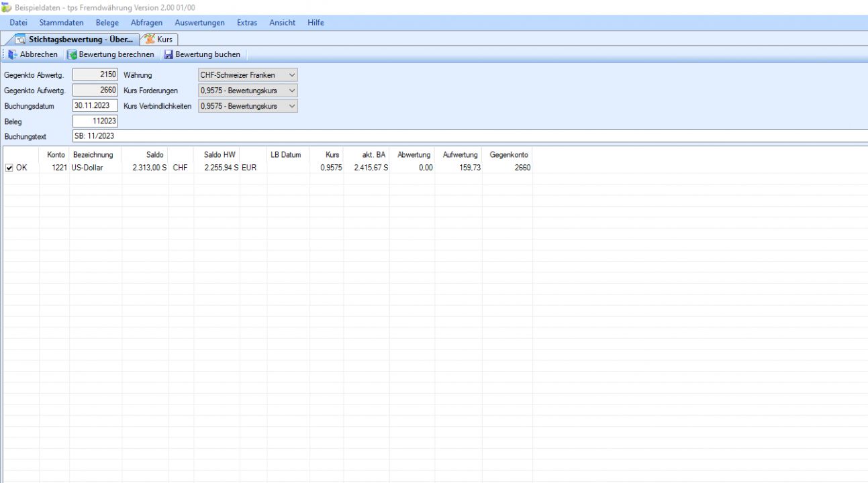Open the Währung dropdown
This screenshot has width=868, height=483.
coord(291,75)
